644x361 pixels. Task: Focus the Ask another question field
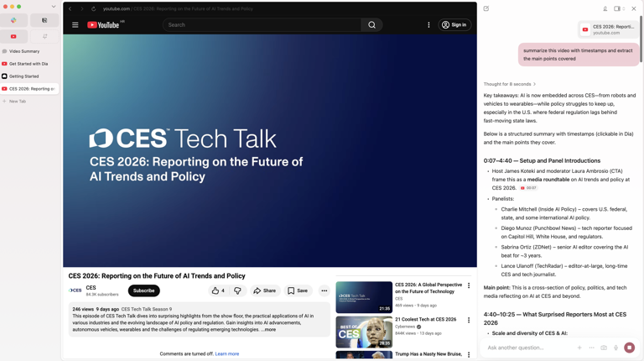pyautogui.click(x=530, y=348)
